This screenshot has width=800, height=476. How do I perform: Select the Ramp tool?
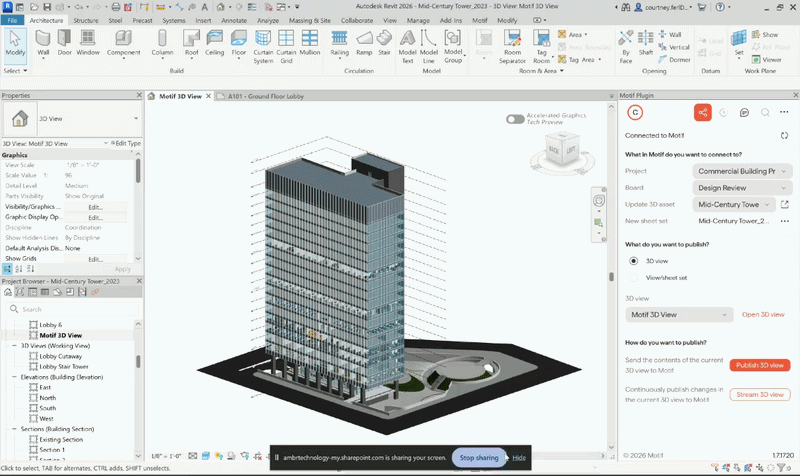point(364,43)
